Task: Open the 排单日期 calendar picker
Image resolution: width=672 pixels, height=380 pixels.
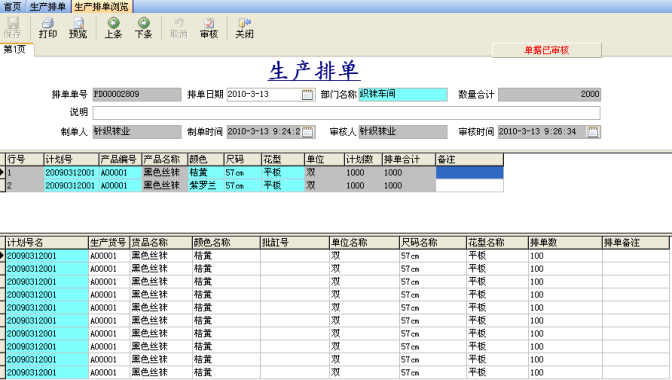Action: [307, 95]
